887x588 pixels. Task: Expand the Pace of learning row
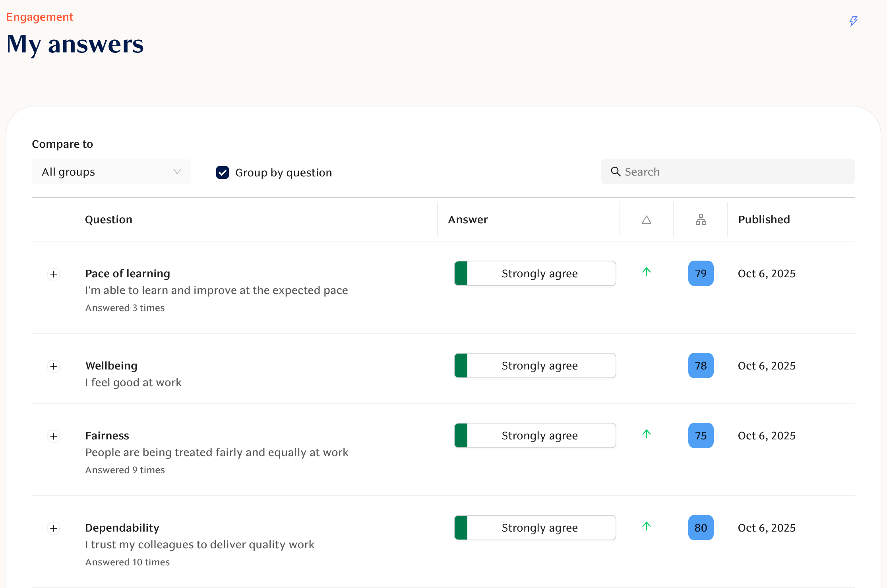pos(54,274)
